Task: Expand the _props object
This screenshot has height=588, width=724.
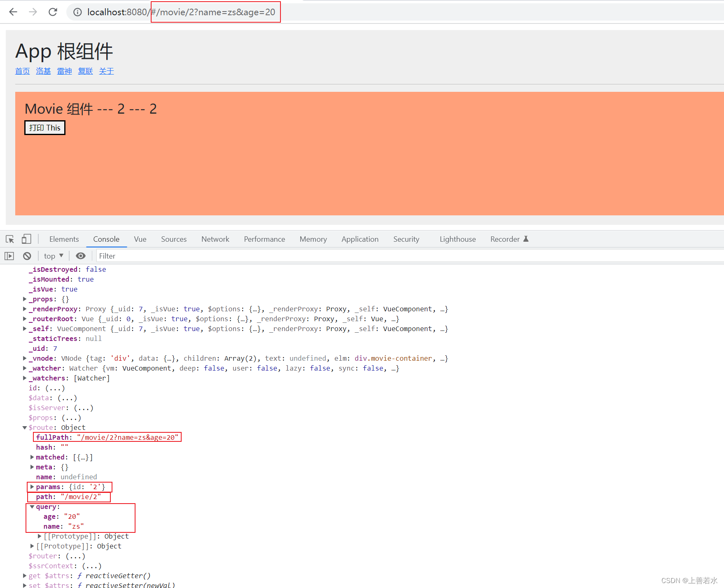Action: 25,299
